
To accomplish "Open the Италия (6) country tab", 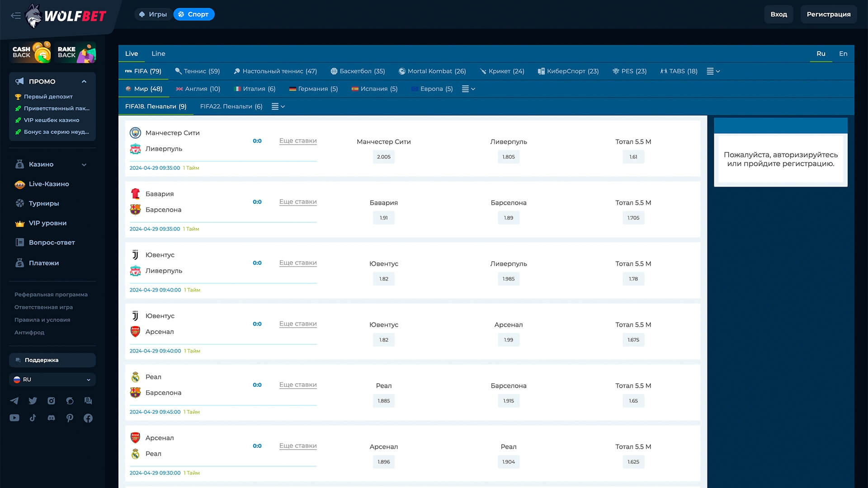I will tap(255, 89).
